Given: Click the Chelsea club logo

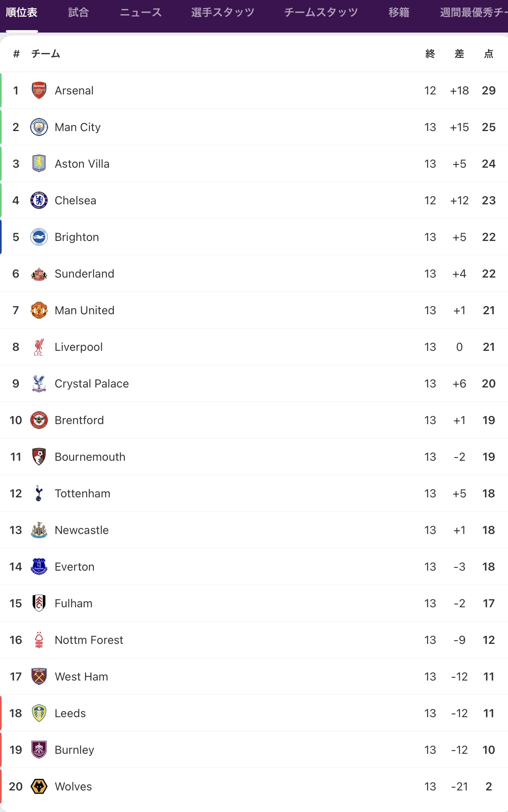Looking at the screenshot, I should [x=39, y=200].
